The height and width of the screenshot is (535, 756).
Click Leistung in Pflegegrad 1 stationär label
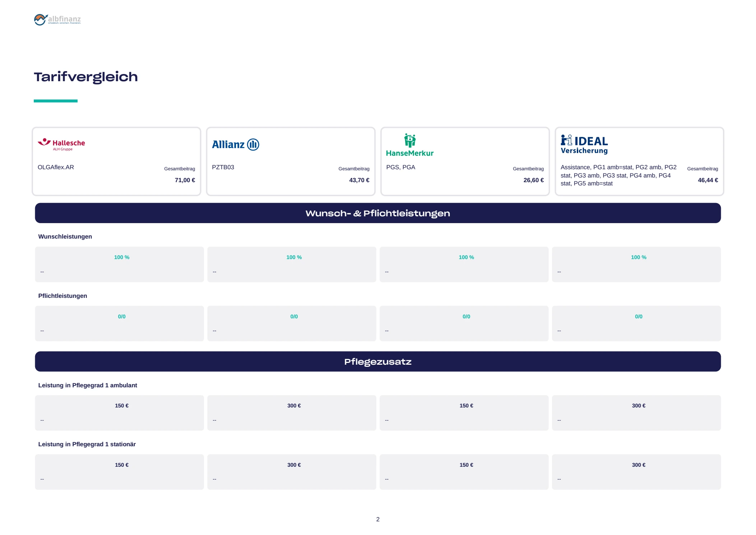[x=87, y=444]
